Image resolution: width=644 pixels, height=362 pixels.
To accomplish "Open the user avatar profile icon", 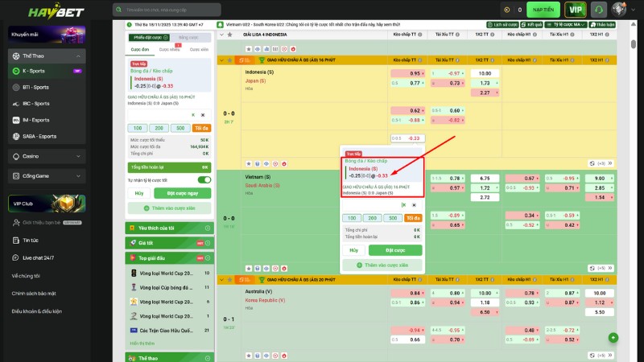I will [619, 10].
